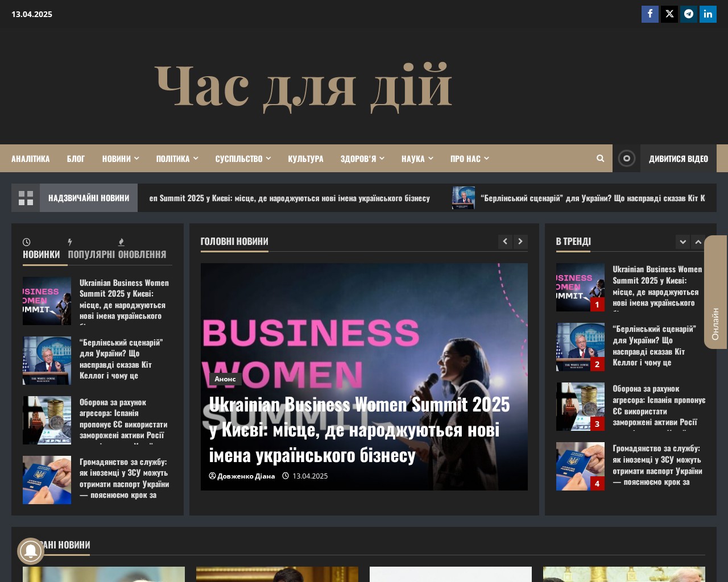Viewport: 728px width, 582px height.
Task: Open the Блог menu item
Action: coord(76,159)
